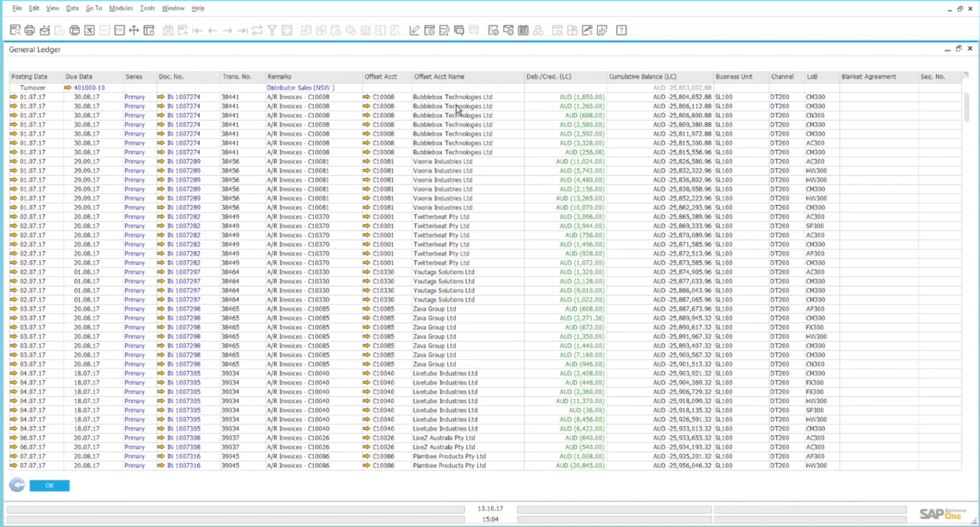
Task: Click the Posting Date column header
Action: tap(37, 76)
